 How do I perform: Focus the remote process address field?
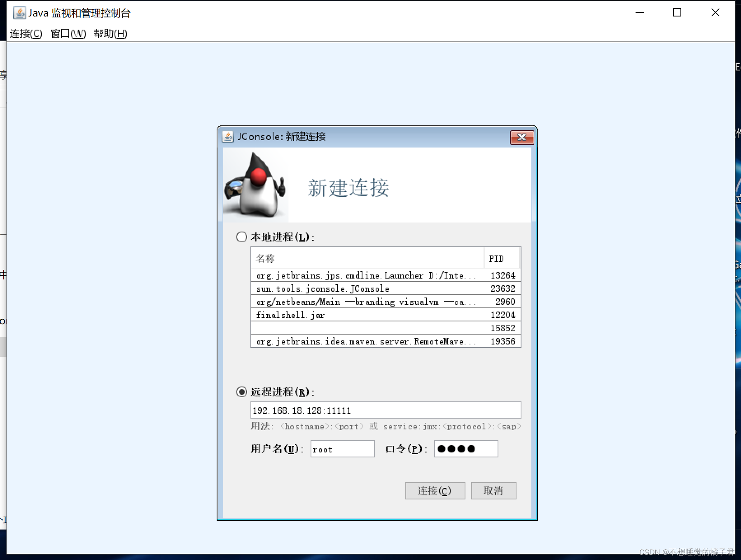tap(386, 410)
